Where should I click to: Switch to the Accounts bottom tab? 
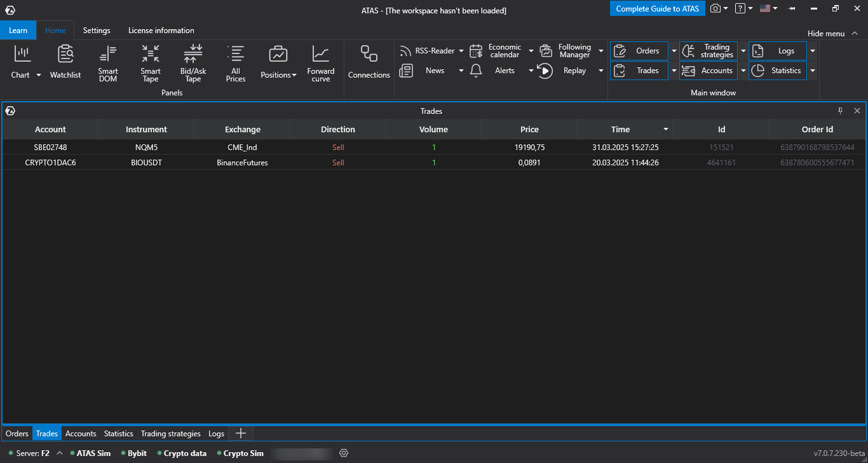coord(81,433)
